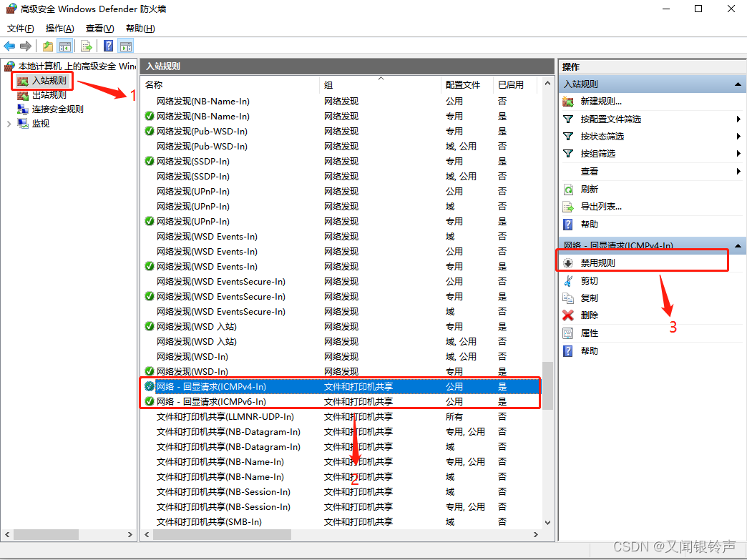Image resolution: width=747 pixels, height=560 pixels.
Task: Toggle show/hide console tree toolbar button
Action: (x=65, y=46)
